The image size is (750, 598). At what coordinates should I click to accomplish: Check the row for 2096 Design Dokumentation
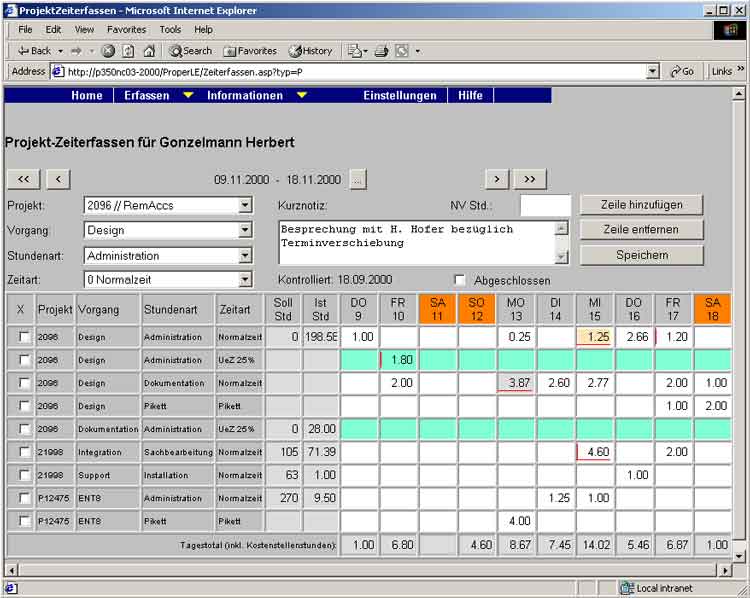click(23, 383)
